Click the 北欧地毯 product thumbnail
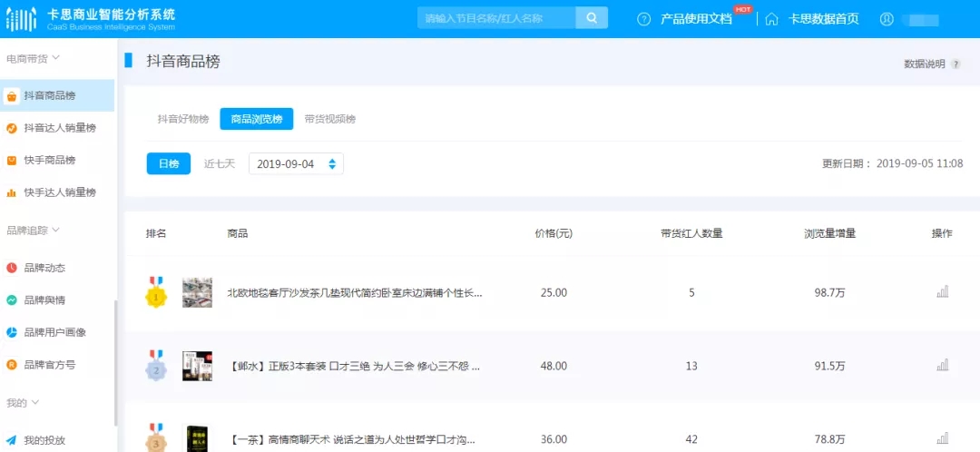 197,292
